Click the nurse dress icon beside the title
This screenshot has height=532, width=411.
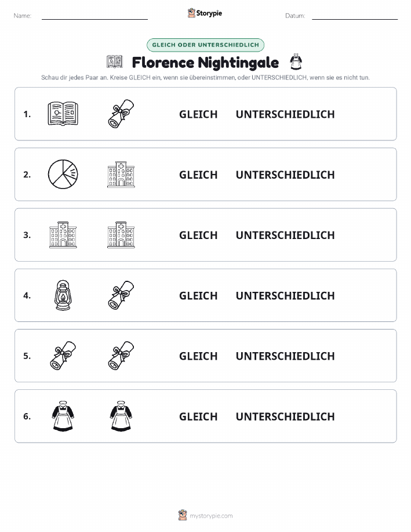pos(296,61)
